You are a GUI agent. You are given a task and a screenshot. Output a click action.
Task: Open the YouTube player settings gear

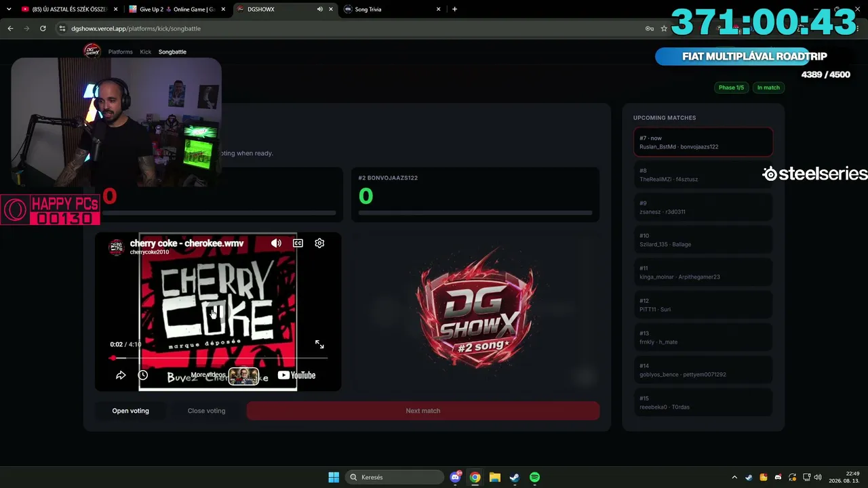[319, 243]
